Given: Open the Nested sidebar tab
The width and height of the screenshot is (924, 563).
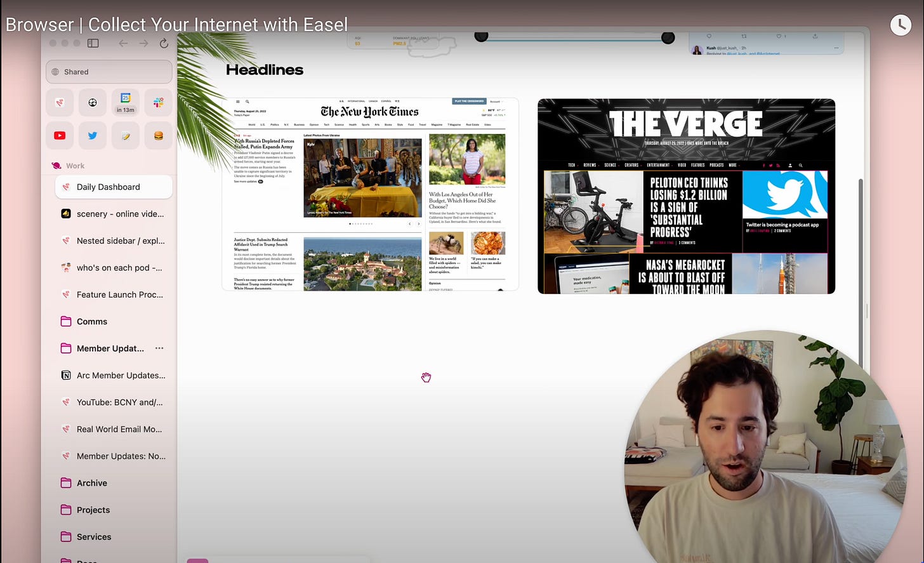Looking at the screenshot, I should [x=114, y=241].
